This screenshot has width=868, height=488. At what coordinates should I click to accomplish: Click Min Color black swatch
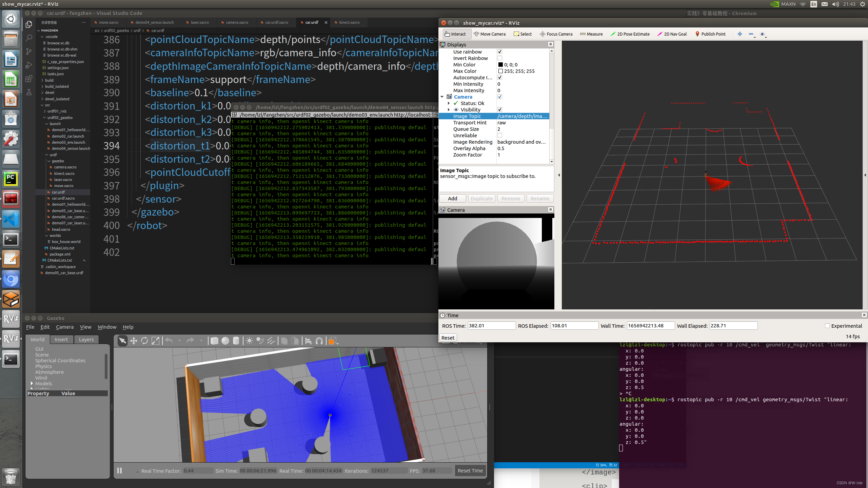point(500,64)
